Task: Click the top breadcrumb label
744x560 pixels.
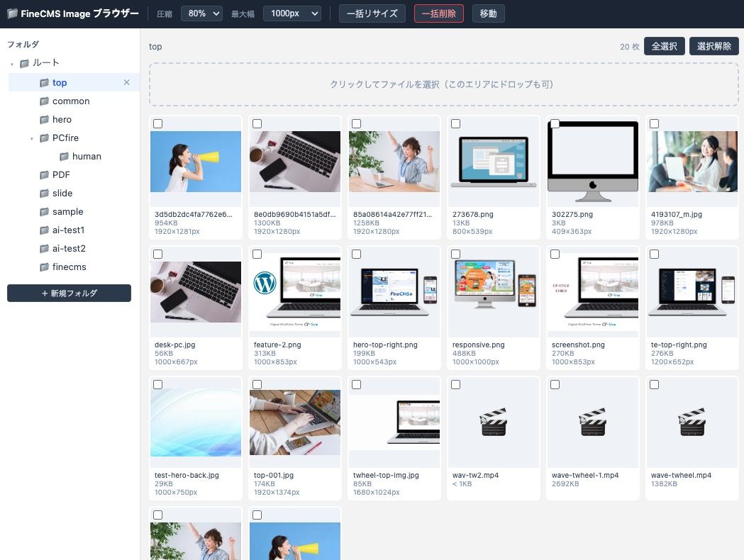Action: 155,47
